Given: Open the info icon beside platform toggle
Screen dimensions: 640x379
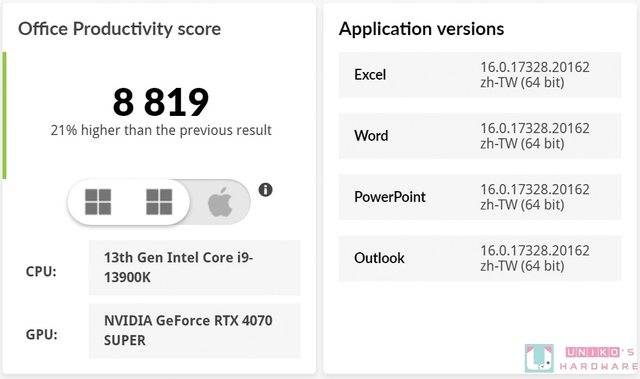Looking at the screenshot, I should [x=265, y=190].
